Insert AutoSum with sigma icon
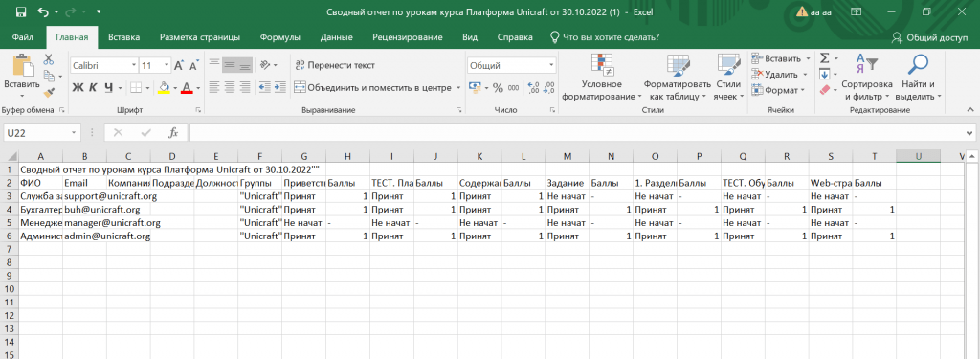This screenshot has height=359, width=980. pyautogui.click(x=824, y=58)
